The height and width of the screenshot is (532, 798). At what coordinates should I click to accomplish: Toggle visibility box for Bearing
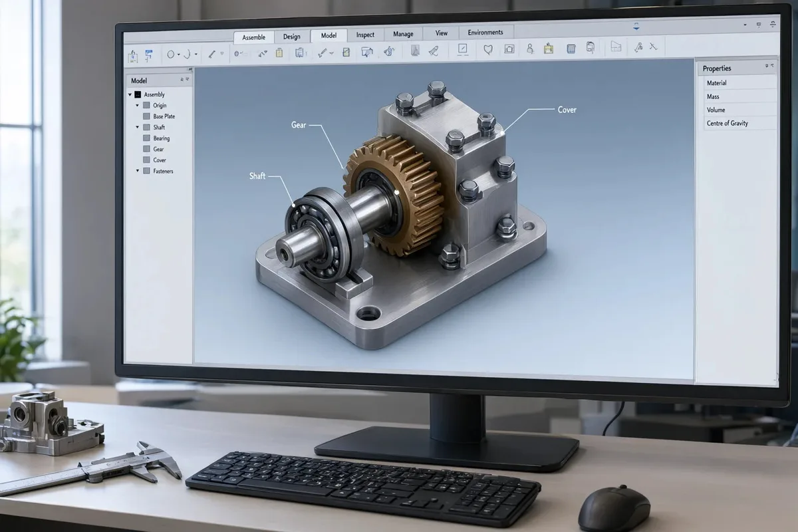(x=146, y=138)
